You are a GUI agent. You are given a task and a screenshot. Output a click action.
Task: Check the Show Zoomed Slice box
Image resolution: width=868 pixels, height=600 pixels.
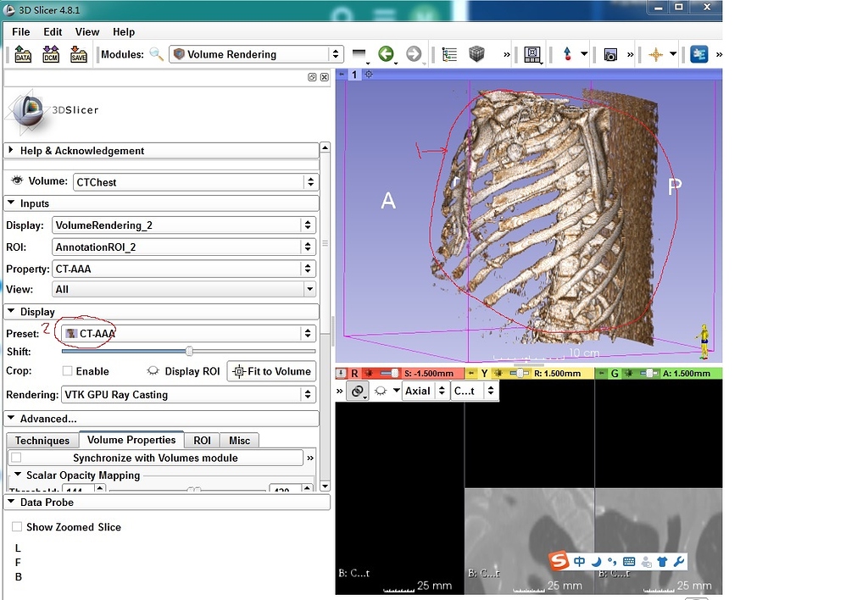pyautogui.click(x=17, y=527)
